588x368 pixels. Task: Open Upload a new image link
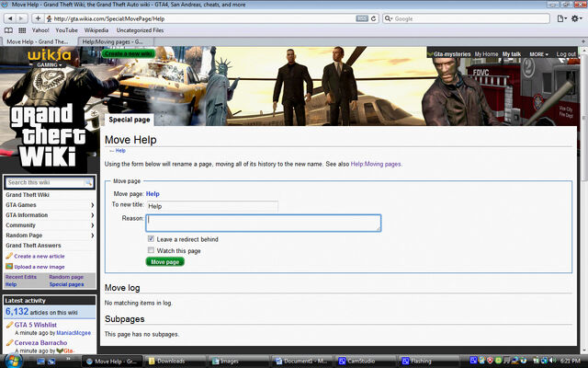click(40, 267)
